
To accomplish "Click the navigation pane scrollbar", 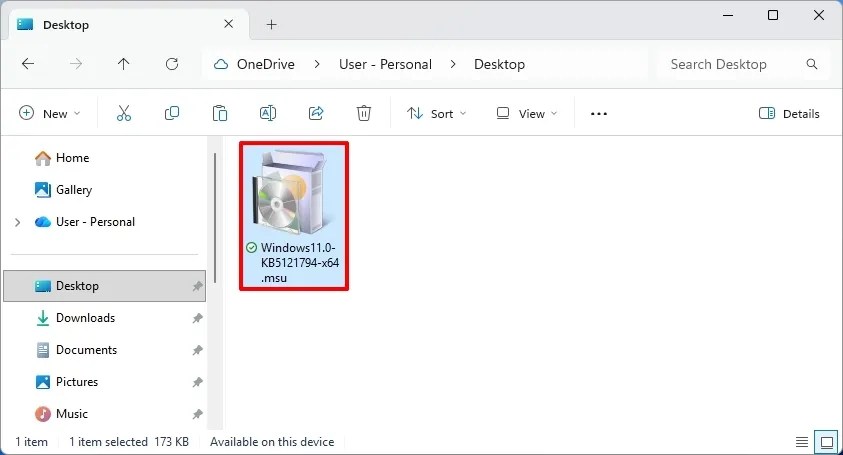I will (x=215, y=218).
